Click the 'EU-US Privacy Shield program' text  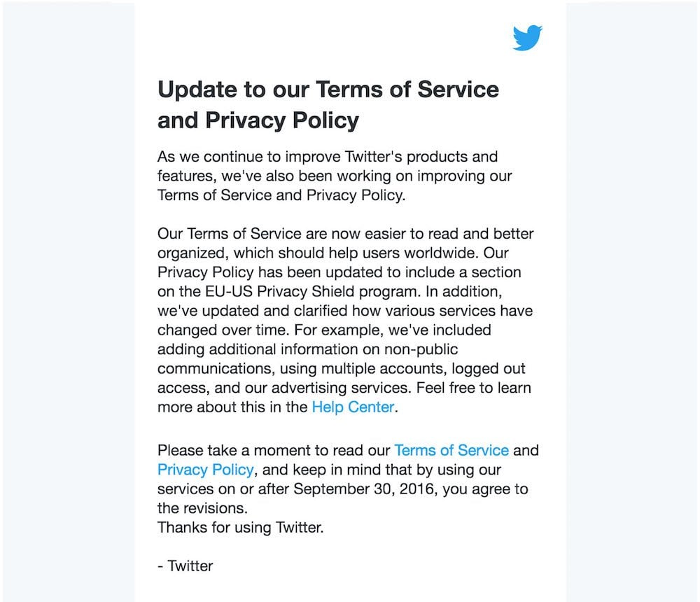point(311,292)
